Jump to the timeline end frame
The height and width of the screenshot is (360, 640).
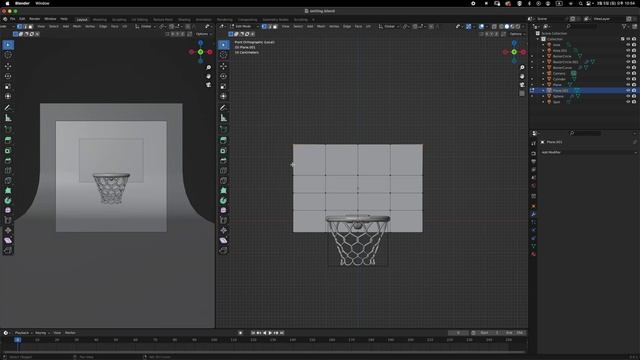pyautogui.click(x=282, y=333)
